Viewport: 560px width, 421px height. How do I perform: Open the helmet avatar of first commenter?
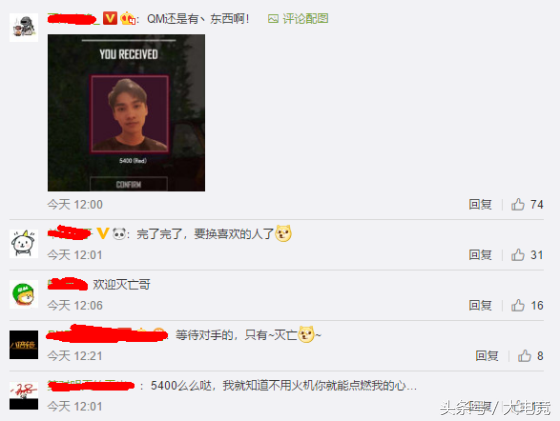[x=24, y=27]
